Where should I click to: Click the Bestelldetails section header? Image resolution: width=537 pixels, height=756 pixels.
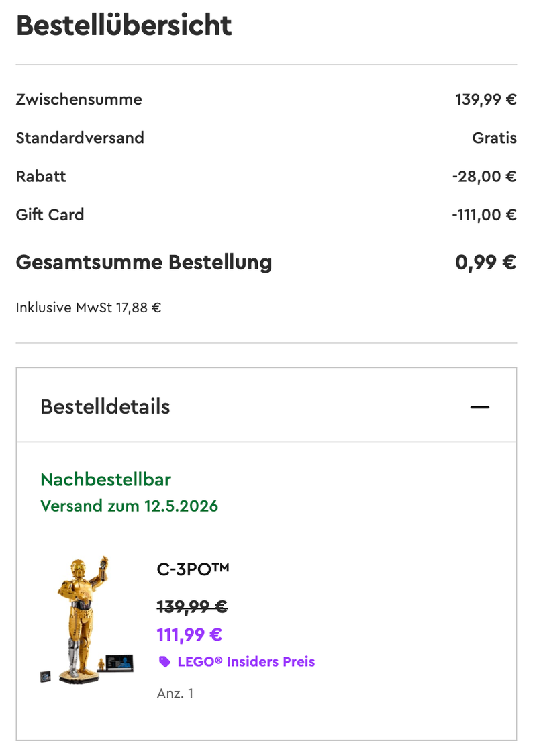coord(266,405)
